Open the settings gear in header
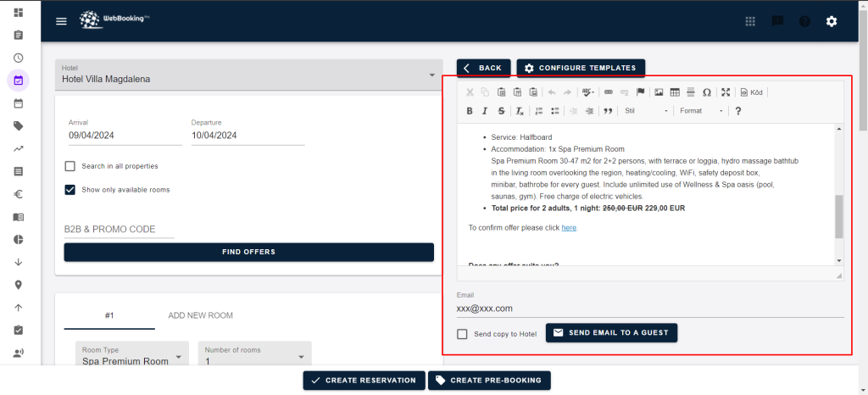The image size is (868, 395). (831, 21)
